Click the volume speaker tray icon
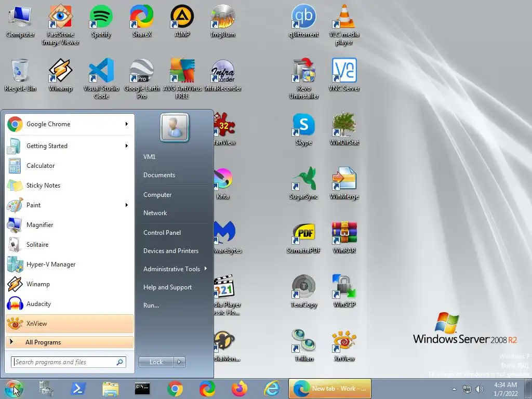The width and height of the screenshot is (532, 399). click(x=480, y=389)
